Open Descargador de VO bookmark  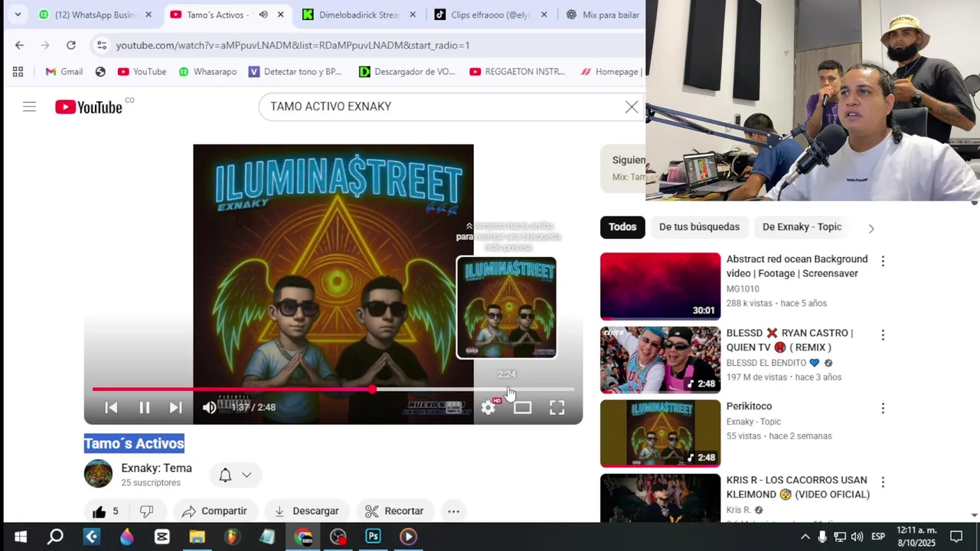coord(407,72)
